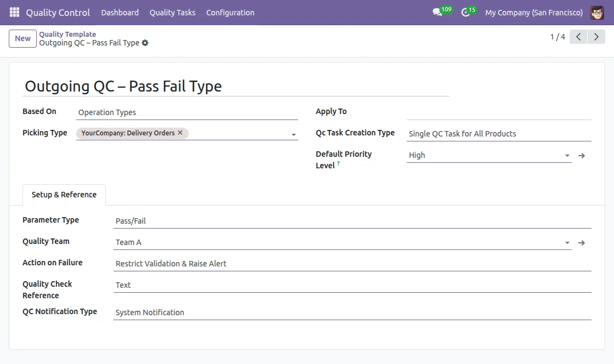Open the Default Priority Level dropdown
Screen dimensions: 614x364
(x=567, y=155)
